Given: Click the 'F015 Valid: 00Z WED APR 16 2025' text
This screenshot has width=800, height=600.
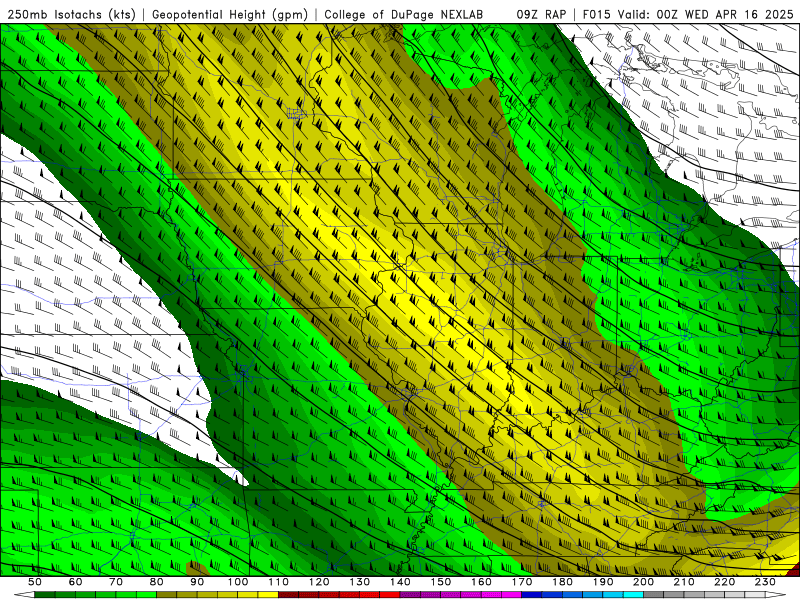Looking at the screenshot, I should pos(688,14).
